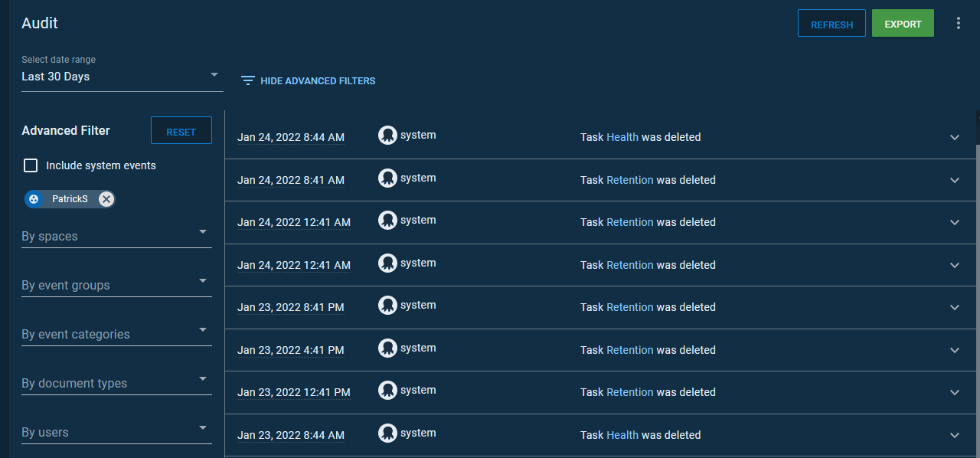Open Health link in Jan 23 8:44 AM row
Image resolution: width=980 pixels, height=458 pixels.
pos(622,435)
